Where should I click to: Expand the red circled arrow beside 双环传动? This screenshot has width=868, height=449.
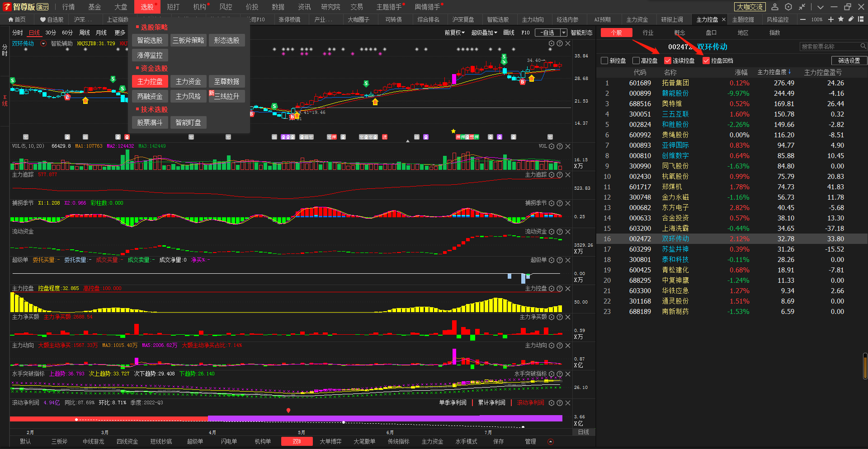[43, 44]
